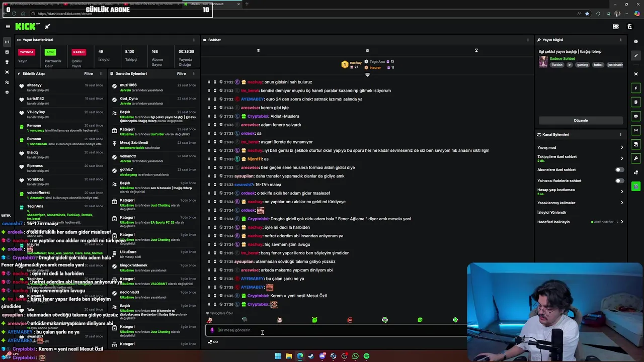Click the chat bubble icon atop Sohbet panel
The width and height of the screenshot is (644, 362).
point(367,50)
